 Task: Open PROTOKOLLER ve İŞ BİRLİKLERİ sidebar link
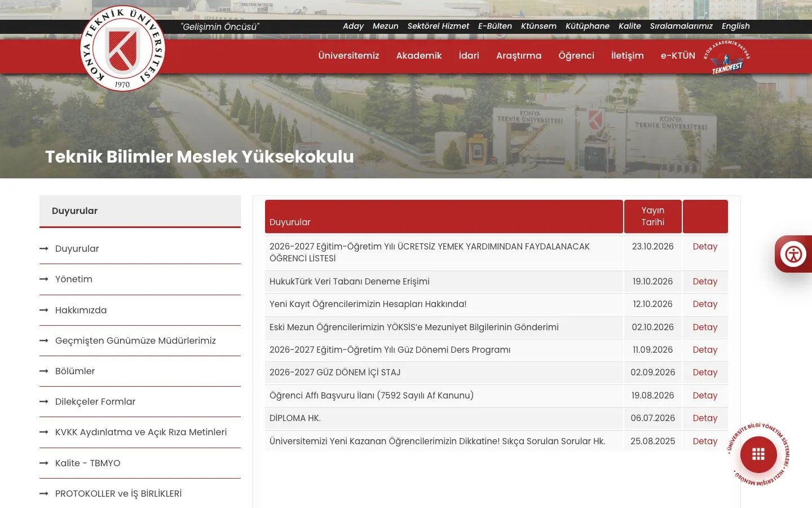(118, 493)
